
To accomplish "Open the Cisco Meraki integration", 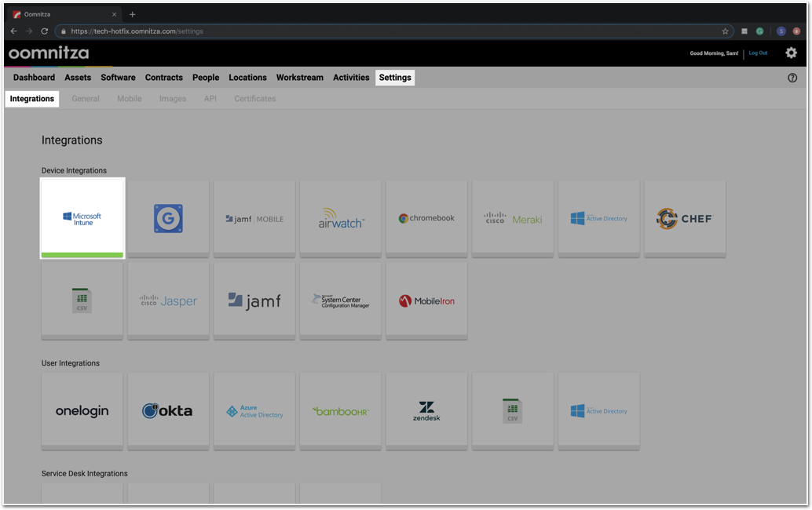I will point(513,219).
